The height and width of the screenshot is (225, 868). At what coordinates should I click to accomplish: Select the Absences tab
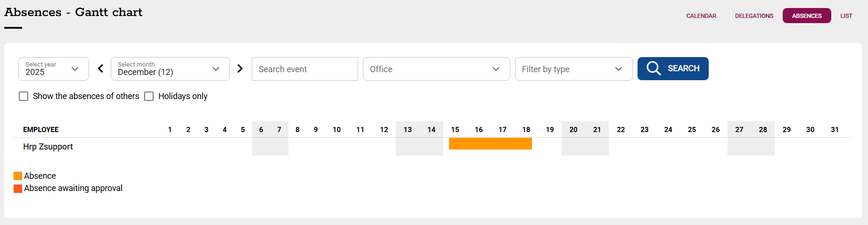coord(806,16)
